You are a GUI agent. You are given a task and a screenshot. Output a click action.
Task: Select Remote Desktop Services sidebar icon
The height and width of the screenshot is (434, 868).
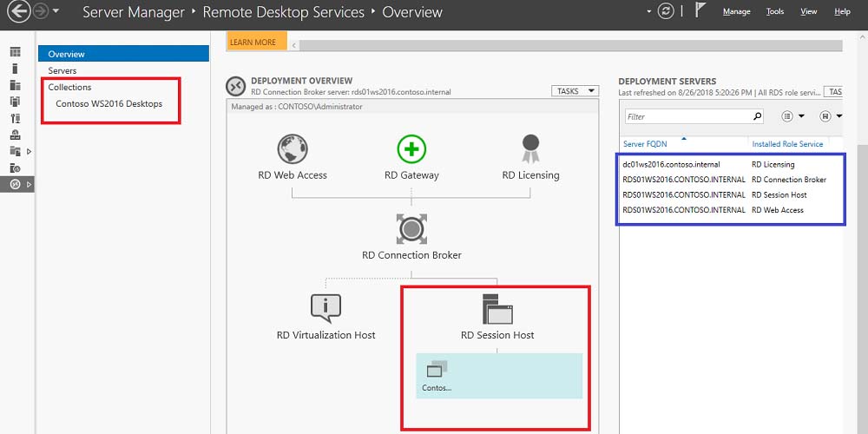(15, 184)
